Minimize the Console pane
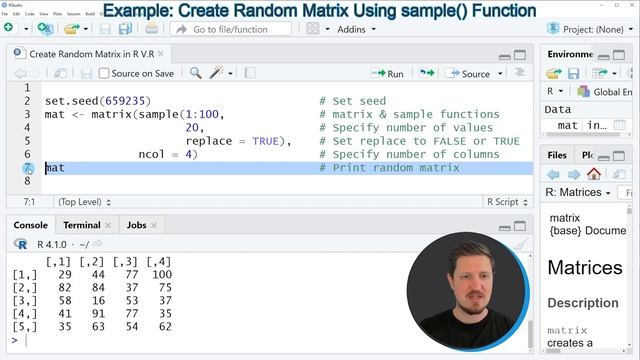Viewport: 640px width, 360px height. pyautogui.click(x=505, y=227)
